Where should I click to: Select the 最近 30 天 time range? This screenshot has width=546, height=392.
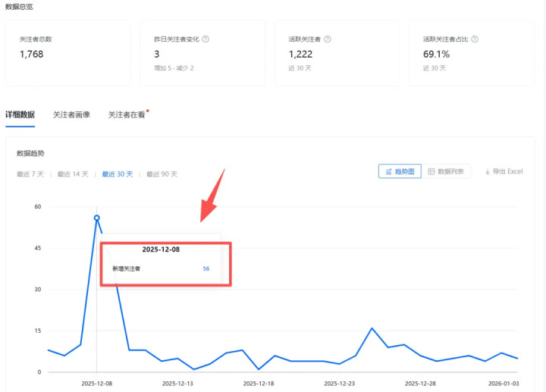pos(118,174)
